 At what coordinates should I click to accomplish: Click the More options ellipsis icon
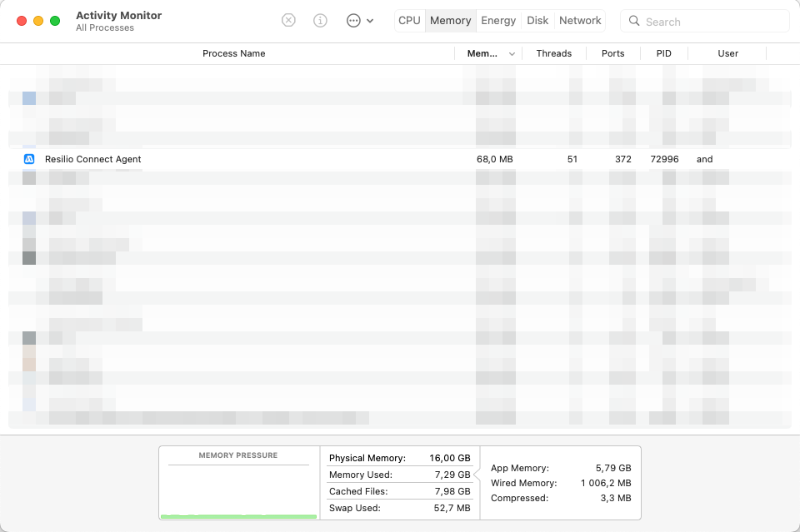click(353, 20)
